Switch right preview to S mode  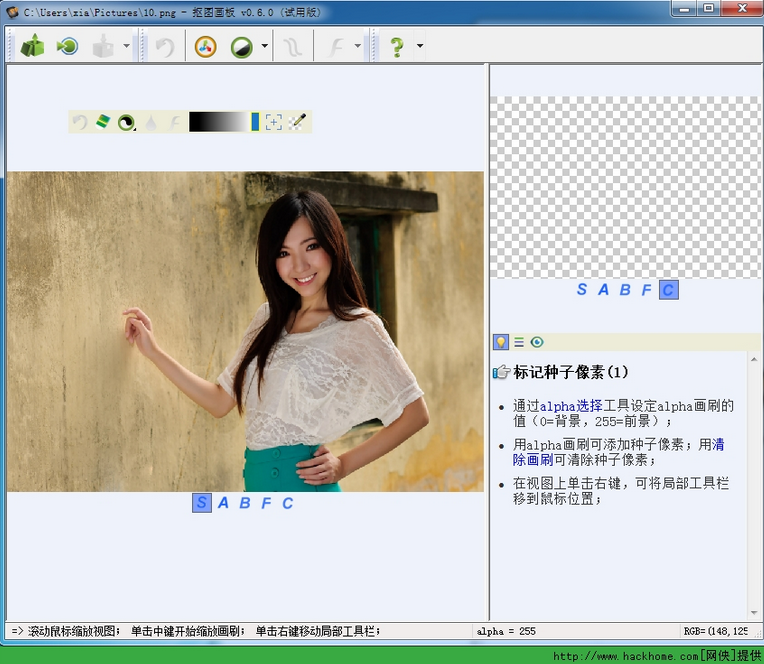[582, 289]
